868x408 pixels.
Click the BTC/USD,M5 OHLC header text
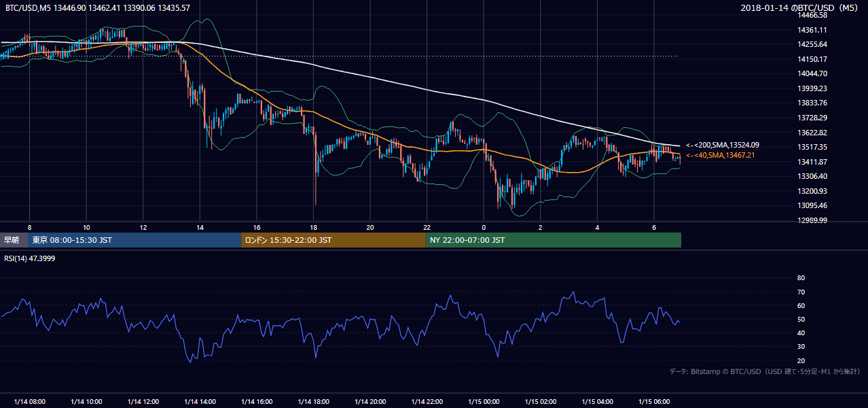click(x=98, y=7)
